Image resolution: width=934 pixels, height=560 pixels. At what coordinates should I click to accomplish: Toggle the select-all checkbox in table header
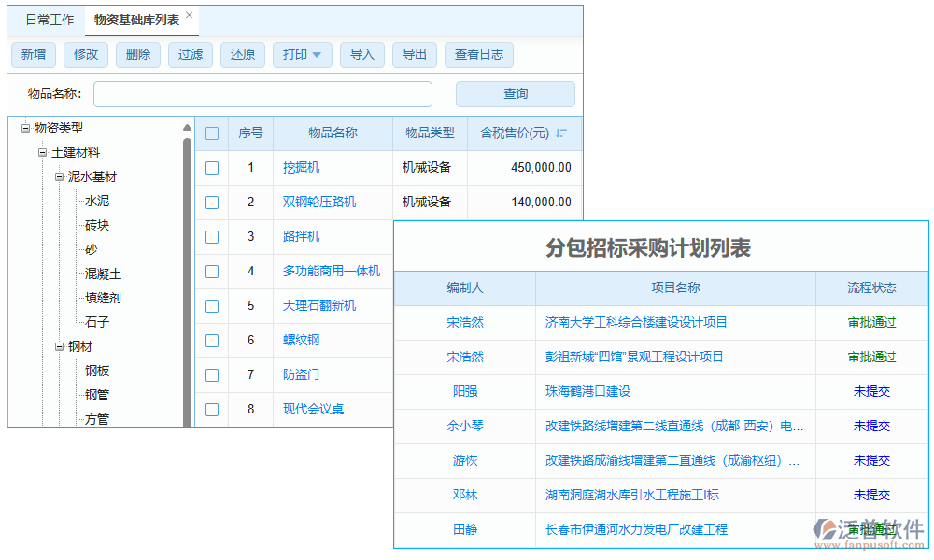[212, 133]
